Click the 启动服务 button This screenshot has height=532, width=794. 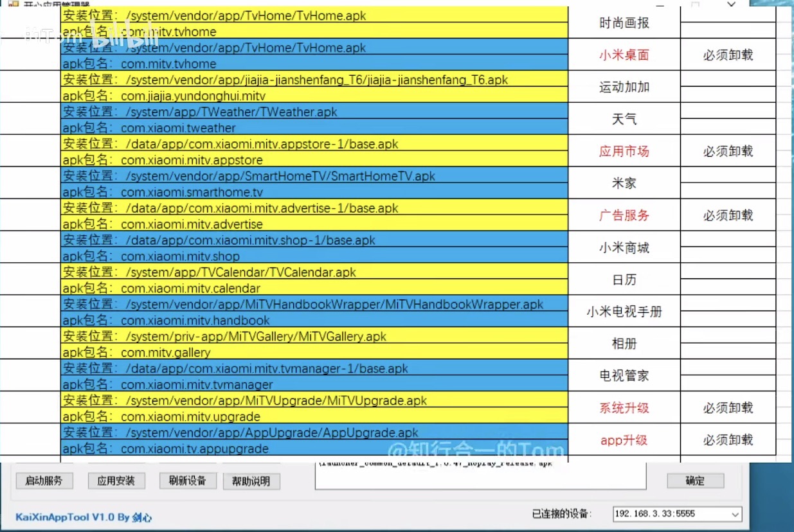point(44,481)
